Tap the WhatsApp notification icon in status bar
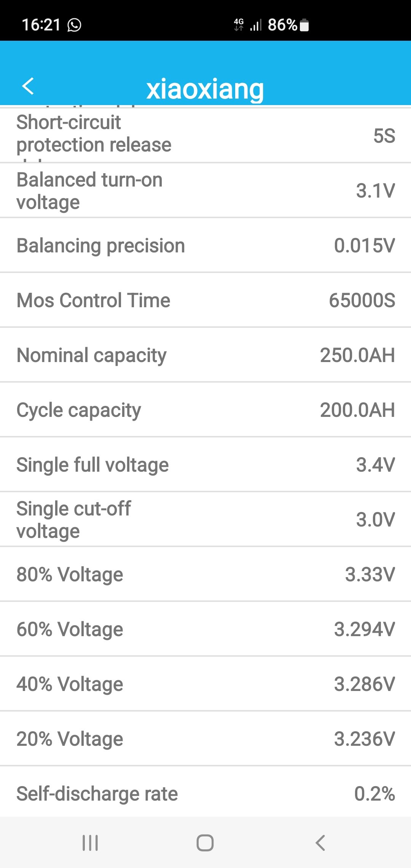Viewport: 411px width, 868px height. click(x=74, y=25)
